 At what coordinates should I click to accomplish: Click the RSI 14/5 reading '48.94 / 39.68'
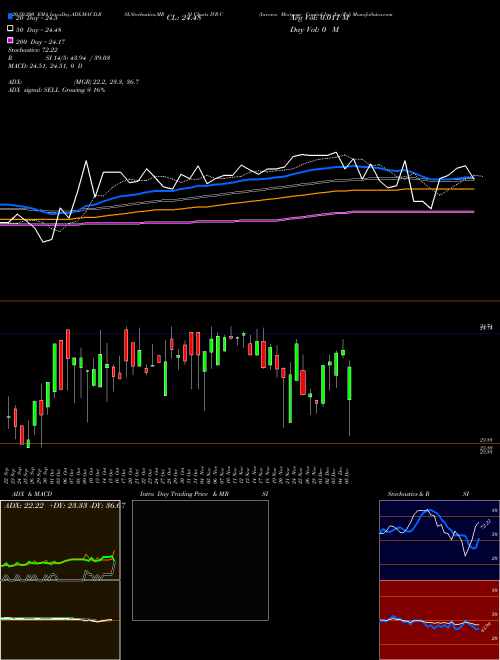coord(90,58)
